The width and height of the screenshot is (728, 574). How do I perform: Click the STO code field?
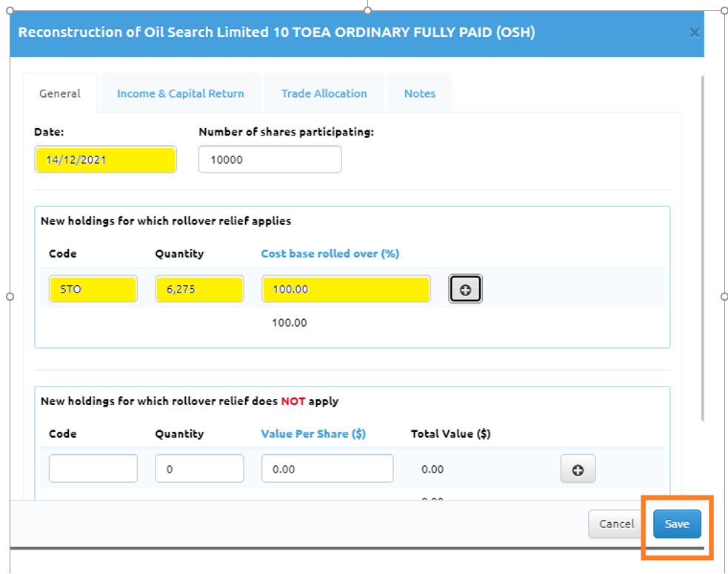click(x=93, y=290)
